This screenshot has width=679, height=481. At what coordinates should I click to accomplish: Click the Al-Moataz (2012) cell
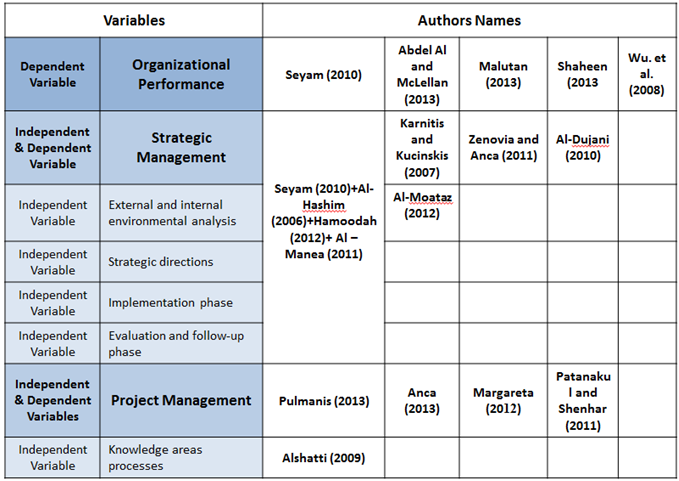[422, 205]
